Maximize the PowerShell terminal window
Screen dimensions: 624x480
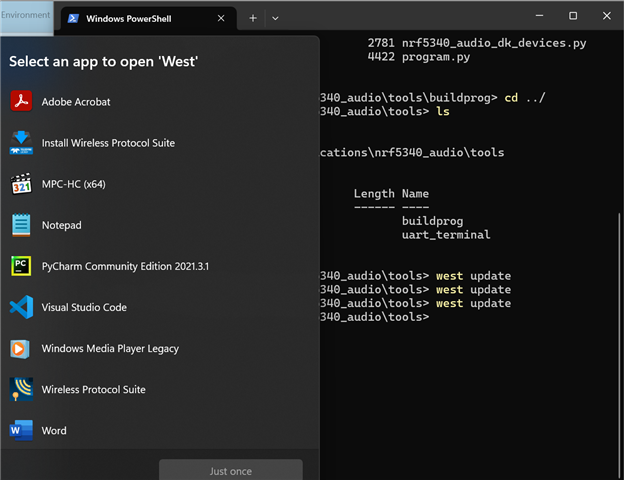click(x=573, y=16)
